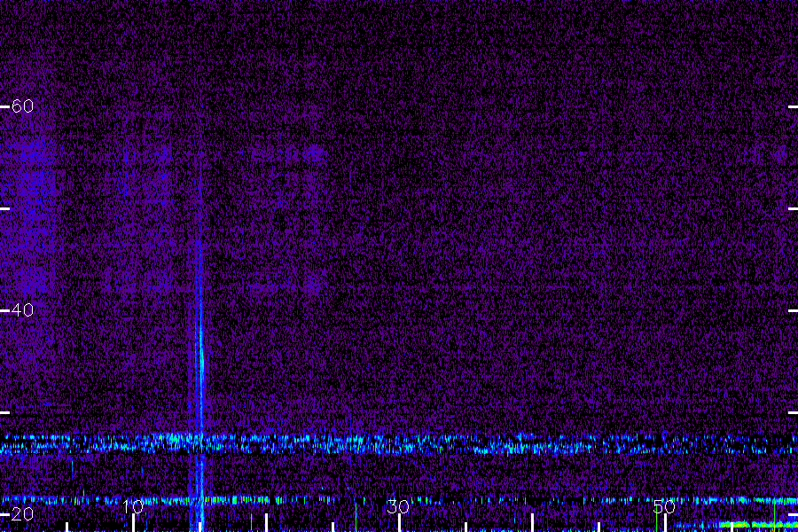Image resolution: width=798 pixels, height=532 pixels.
Task: Click the "40" vertical axis label
Action: pyautogui.click(x=22, y=309)
